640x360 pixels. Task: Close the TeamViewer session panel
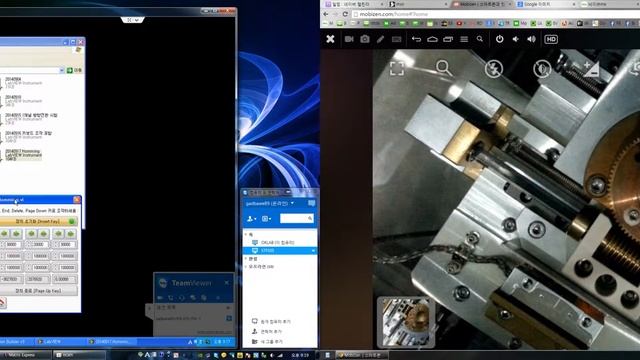click(227, 282)
